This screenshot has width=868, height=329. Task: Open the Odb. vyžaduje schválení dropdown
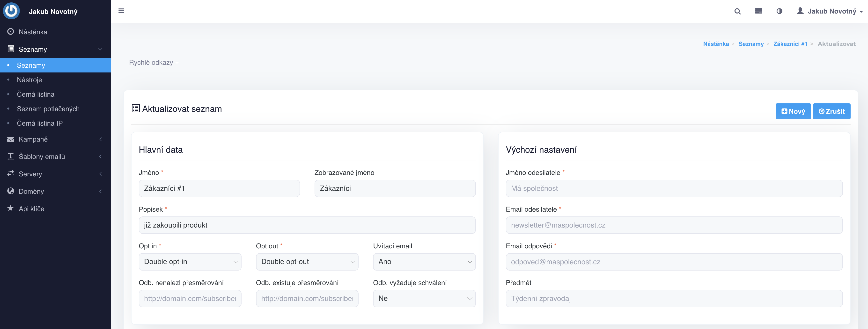424,298
